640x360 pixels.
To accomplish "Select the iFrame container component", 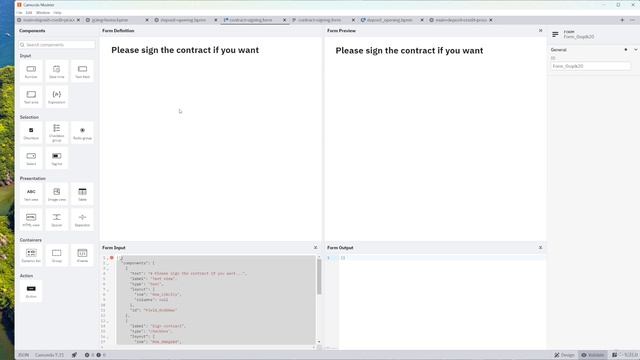I will pyautogui.click(x=82, y=256).
